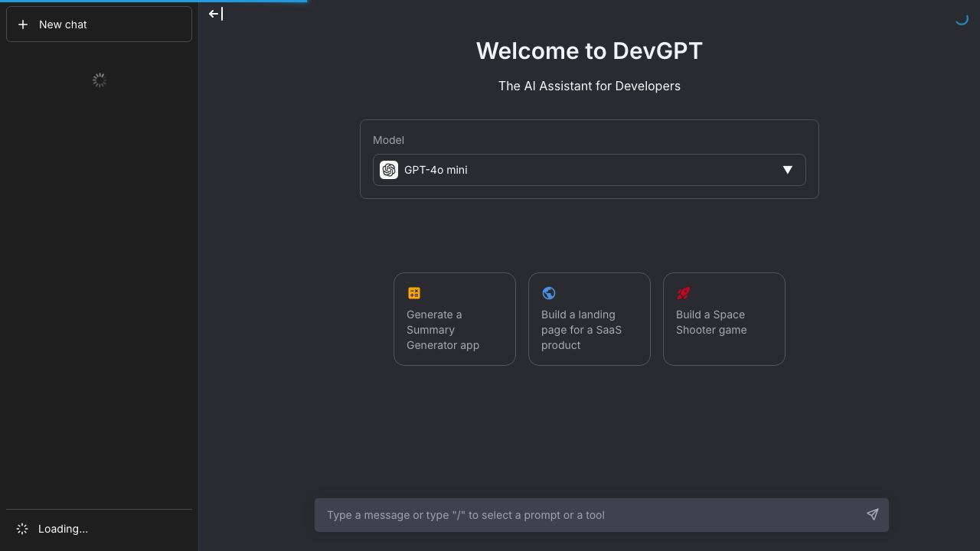Click the red rocket icon
Screen dimensions: 980x551
[x=684, y=293]
